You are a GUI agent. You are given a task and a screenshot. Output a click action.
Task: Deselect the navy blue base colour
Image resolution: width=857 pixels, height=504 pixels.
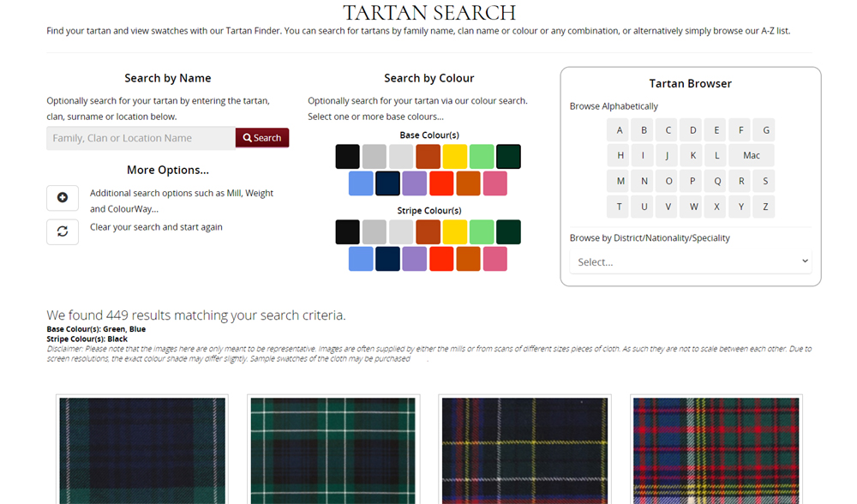388,183
